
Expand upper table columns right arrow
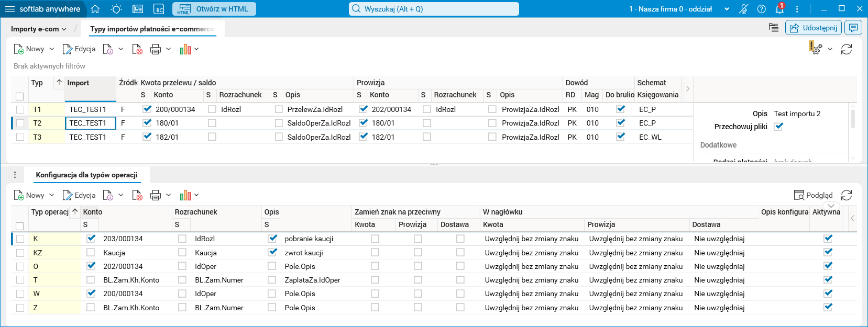point(688,89)
